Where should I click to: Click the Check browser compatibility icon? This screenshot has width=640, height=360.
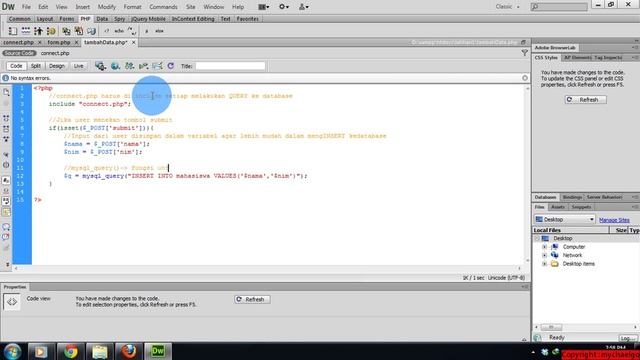157,66
